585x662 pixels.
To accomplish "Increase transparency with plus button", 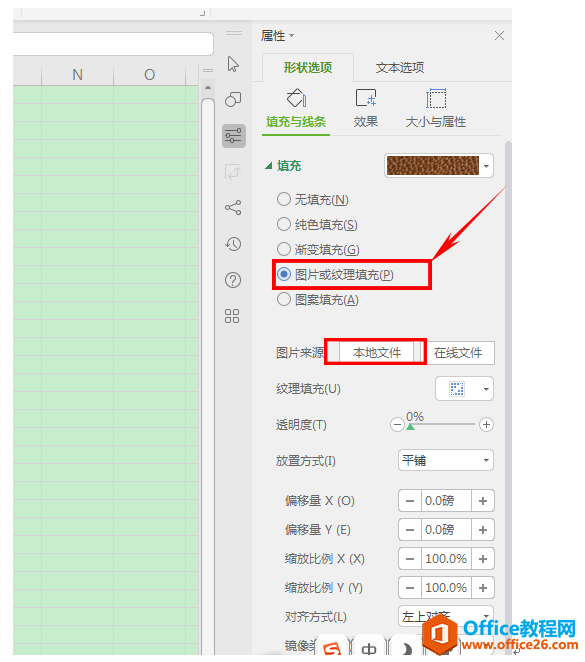I will click(486, 424).
